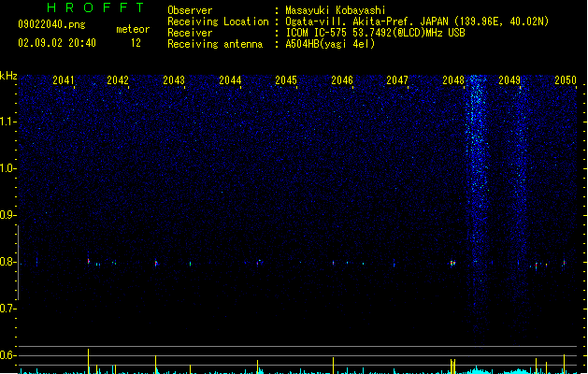588x374 pixels.
Task: Click the "Observer" field label
Action: (190, 10)
